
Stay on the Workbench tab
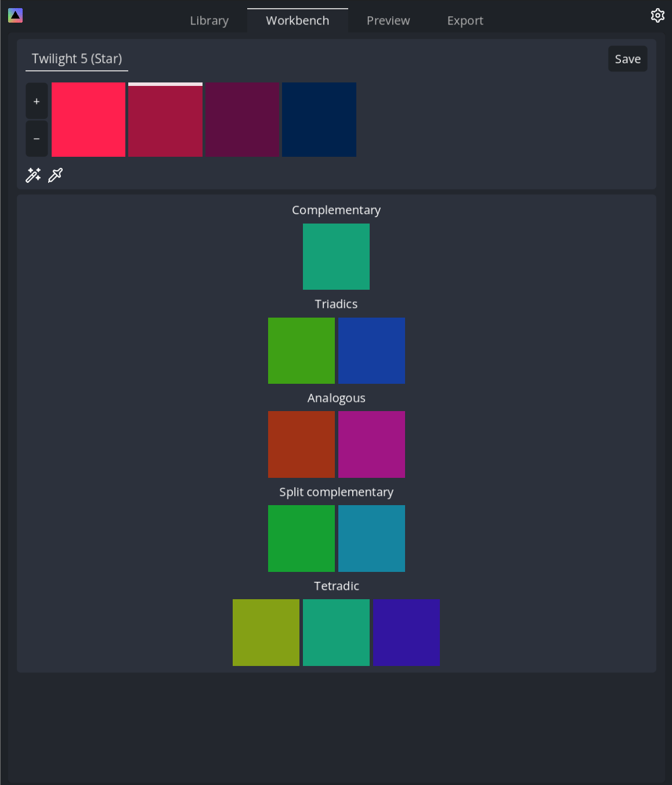297,20
